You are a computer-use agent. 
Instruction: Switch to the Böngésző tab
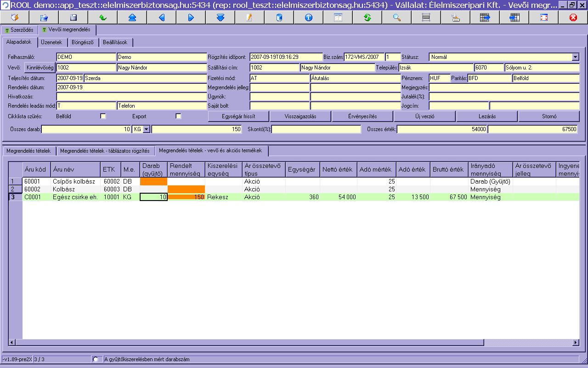pos(83,42)
